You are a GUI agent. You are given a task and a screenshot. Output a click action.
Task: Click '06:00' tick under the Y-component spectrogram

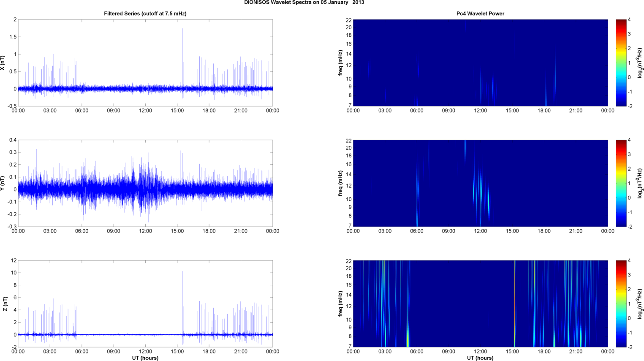coord(417,231)
